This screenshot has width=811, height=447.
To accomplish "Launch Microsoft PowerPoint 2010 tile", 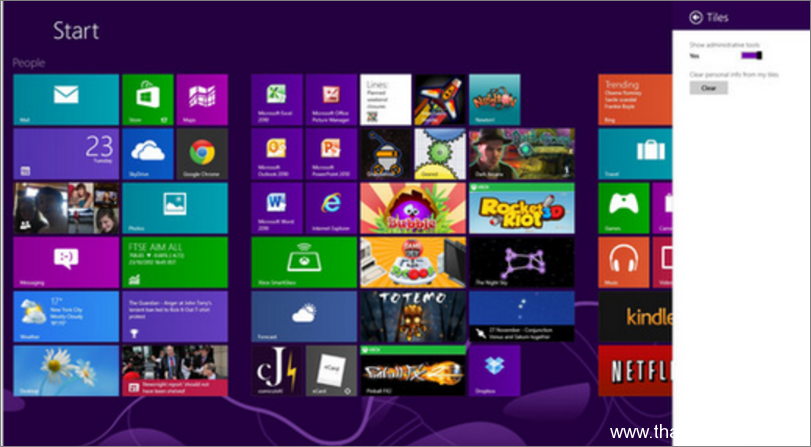I will [x=331, y=153].
